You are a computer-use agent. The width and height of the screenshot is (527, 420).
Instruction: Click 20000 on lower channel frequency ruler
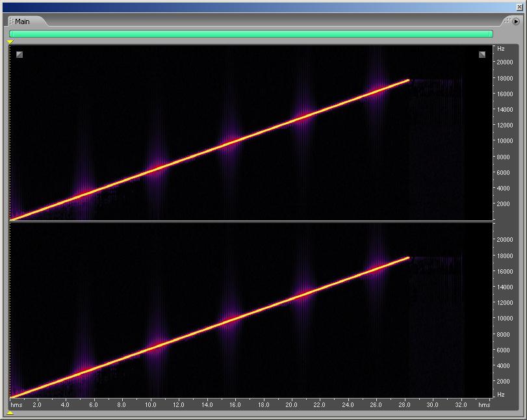pyautogui.click(x=505, y=240)
